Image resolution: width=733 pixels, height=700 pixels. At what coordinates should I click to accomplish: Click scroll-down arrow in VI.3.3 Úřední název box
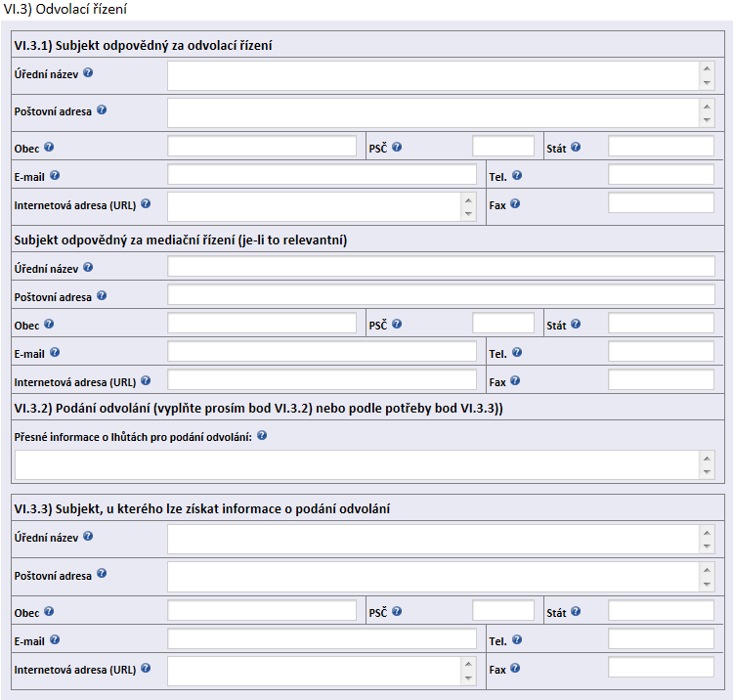coord(707,547)
